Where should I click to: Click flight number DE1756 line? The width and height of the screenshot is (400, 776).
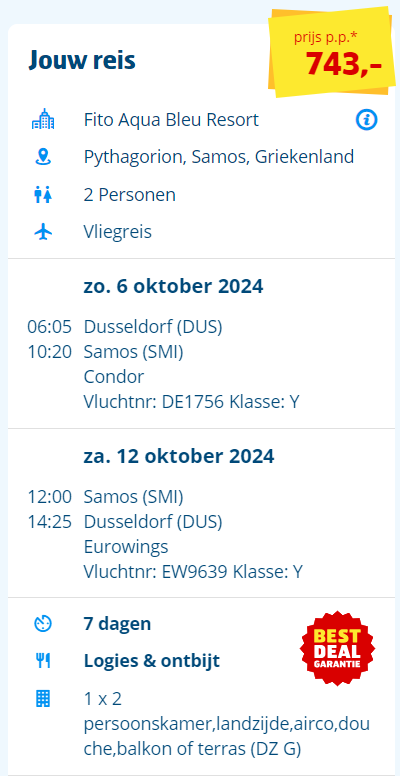(192, 402)
